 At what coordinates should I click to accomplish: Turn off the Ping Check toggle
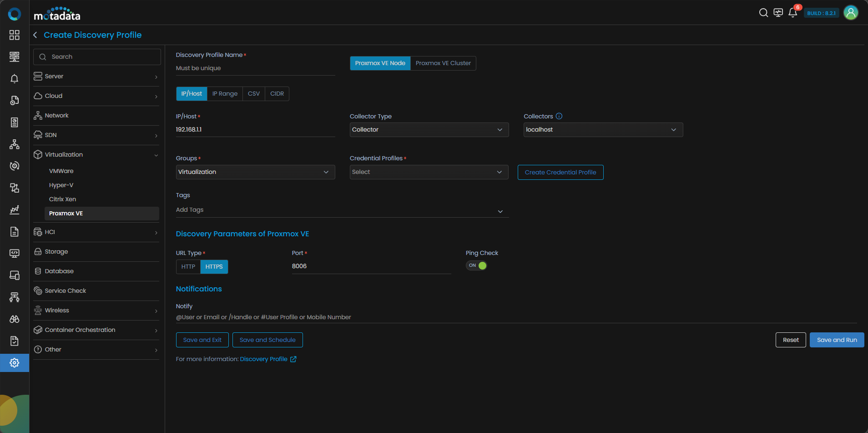coord(476,265)
